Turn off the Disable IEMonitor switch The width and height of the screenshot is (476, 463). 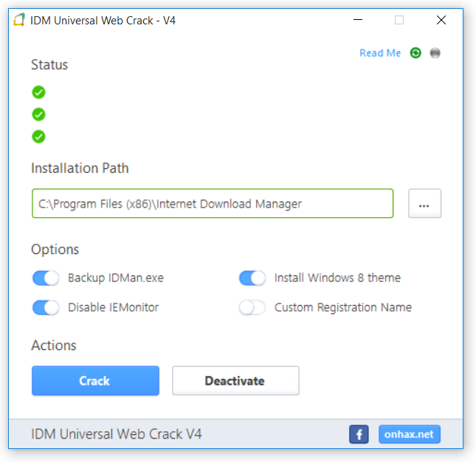click(46, 308)
